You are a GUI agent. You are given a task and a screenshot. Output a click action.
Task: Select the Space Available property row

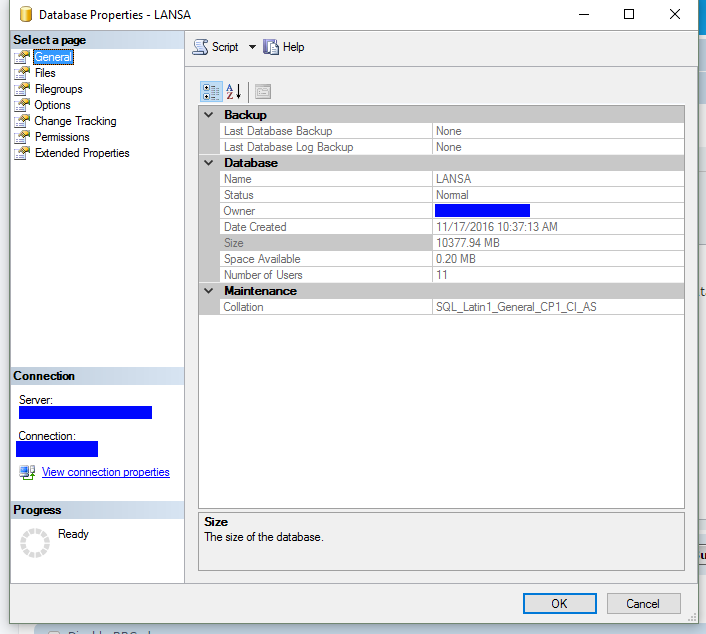coord(452,259)
